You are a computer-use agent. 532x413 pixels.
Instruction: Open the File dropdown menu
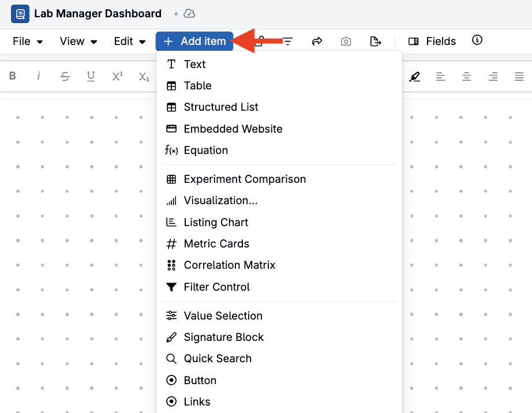tap(28, 42)
